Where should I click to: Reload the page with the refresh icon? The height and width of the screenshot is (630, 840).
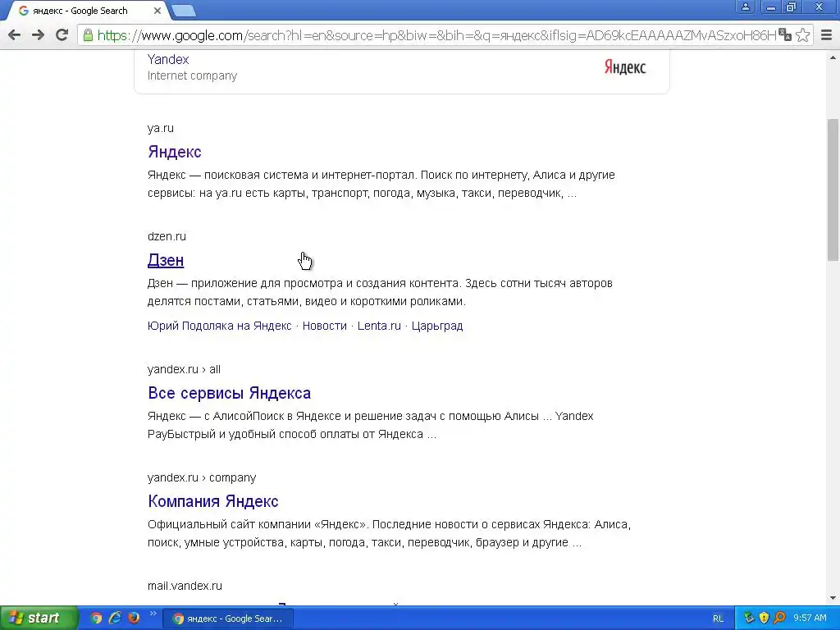pos(62,35)
